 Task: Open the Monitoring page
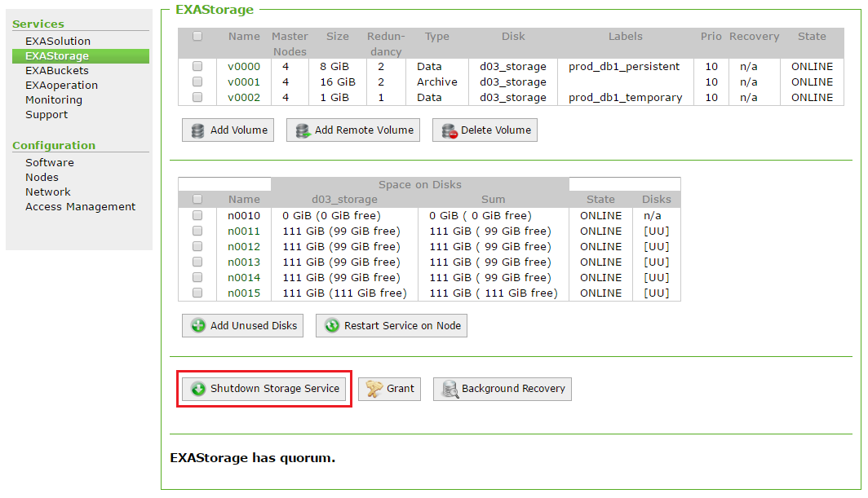pos(54,100)
